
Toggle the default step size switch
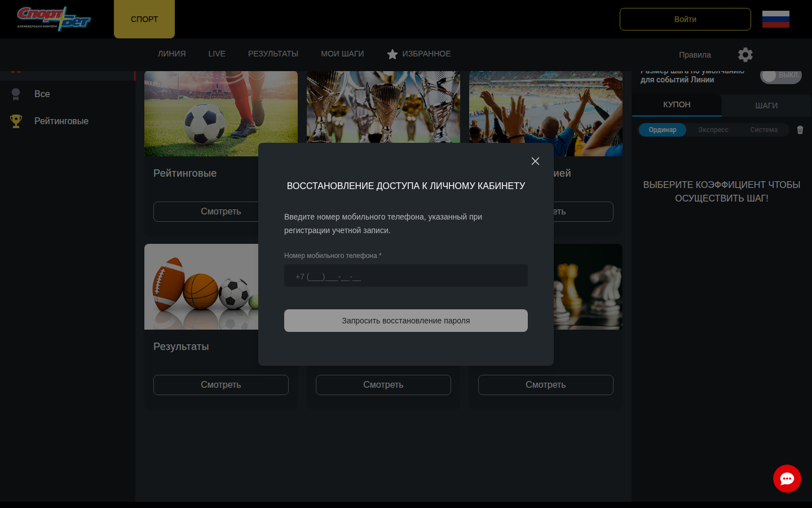780,76
